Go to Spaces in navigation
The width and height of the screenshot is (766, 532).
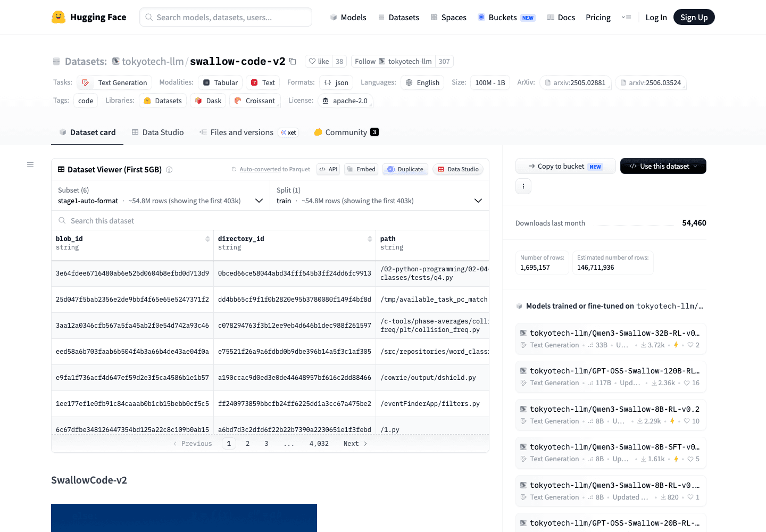coord(448,17)
